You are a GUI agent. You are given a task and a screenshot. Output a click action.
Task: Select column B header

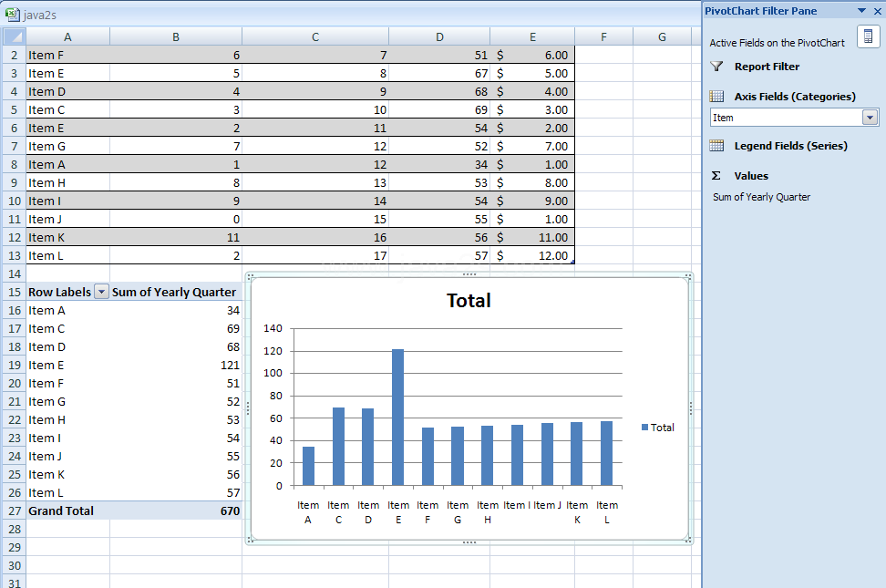[x=176, y=36]
